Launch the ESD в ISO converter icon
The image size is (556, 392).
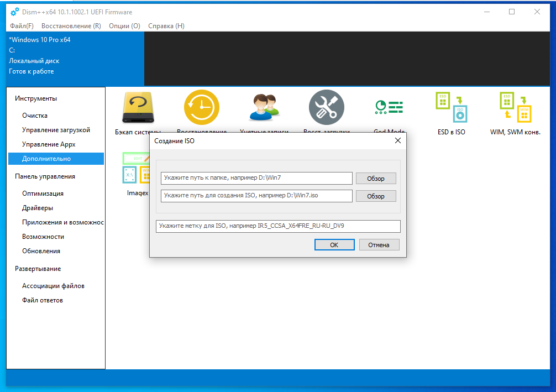point(451,107)
